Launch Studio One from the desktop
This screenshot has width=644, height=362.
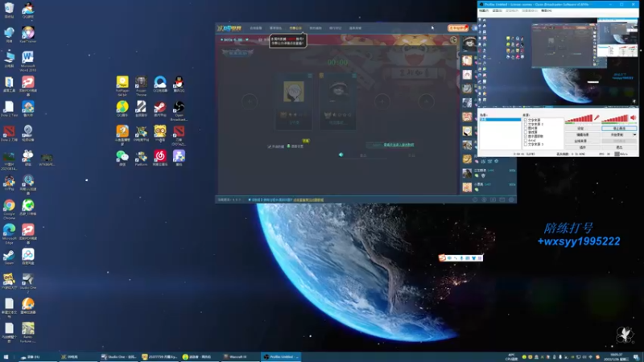[x=28, y=282]
